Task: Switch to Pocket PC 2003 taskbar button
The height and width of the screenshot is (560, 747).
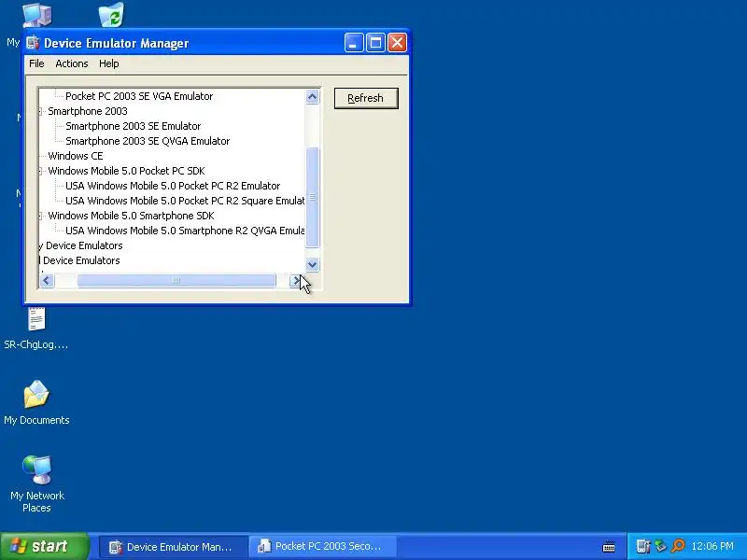Action: coord(322,547)
